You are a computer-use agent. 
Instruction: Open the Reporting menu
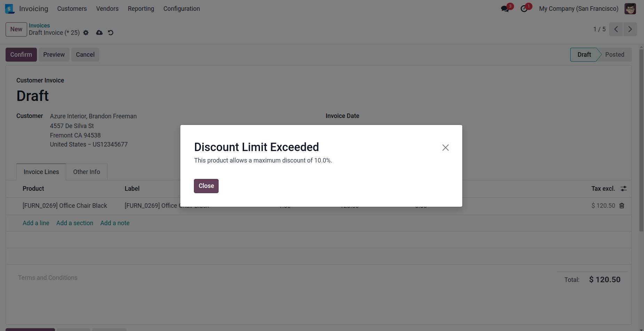(141, 9)
